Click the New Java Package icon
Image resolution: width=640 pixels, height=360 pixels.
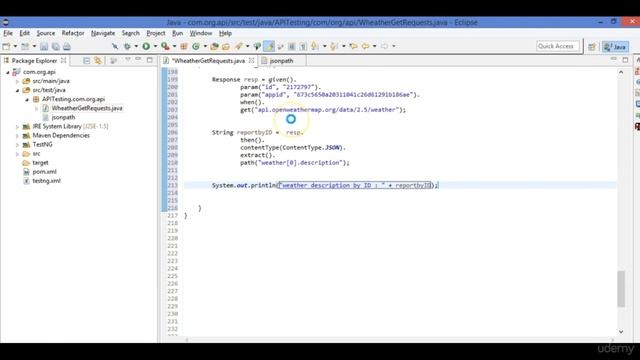click(x=184, y=47)
